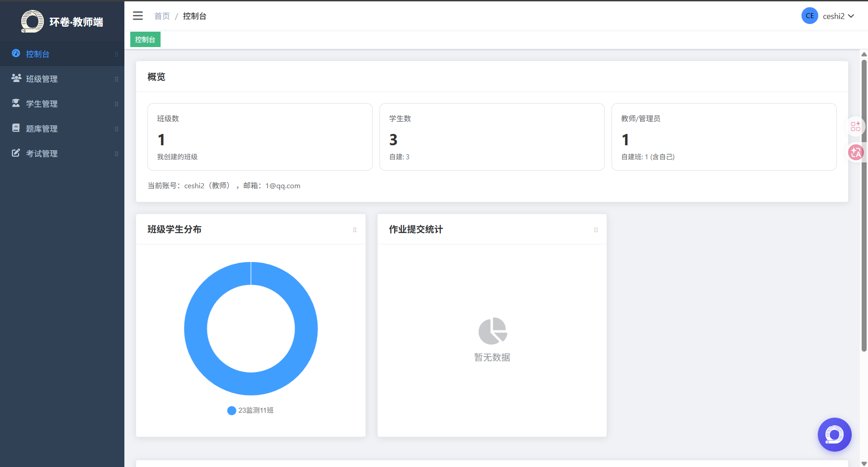Open the floating chat assistant button
The image size is (868, 467).
835,434
